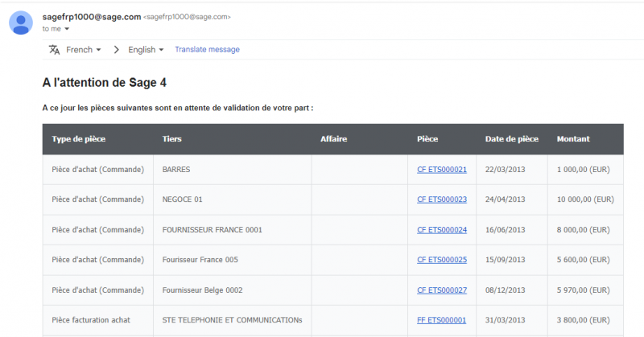The image size is (644, 337).
Task: Select the NEGOCE 01 cell
Action: [x=233, y=199]
